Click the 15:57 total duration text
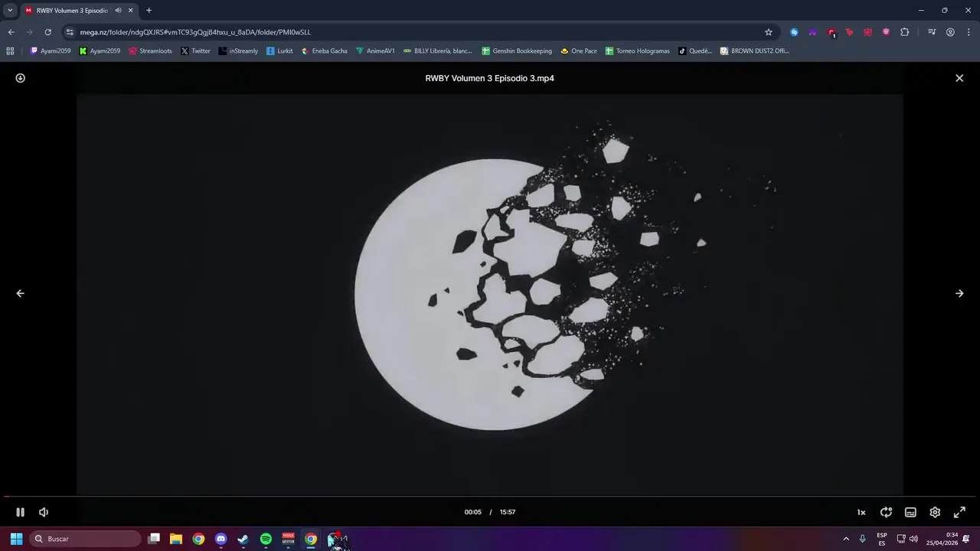 coord(508,512)
